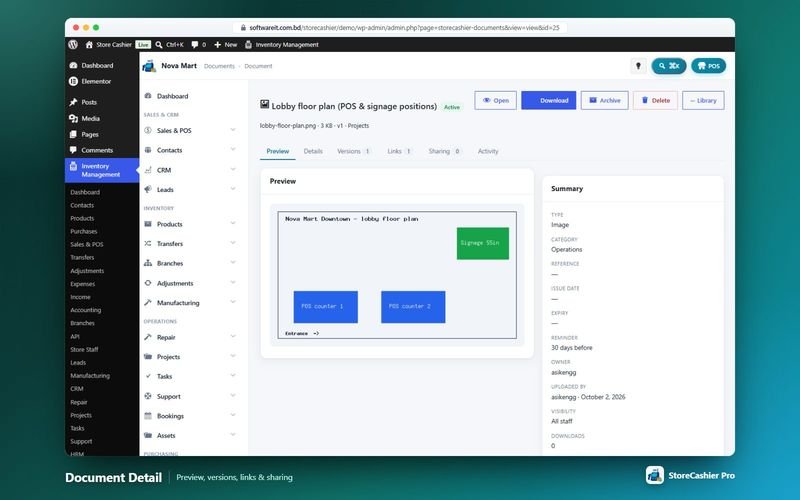Click the Contacts icon in app sidebar

148,150
